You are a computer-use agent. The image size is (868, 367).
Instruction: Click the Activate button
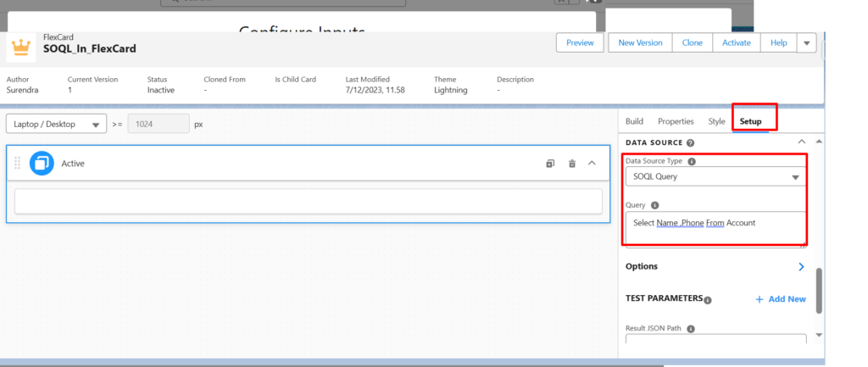point(737,42)
